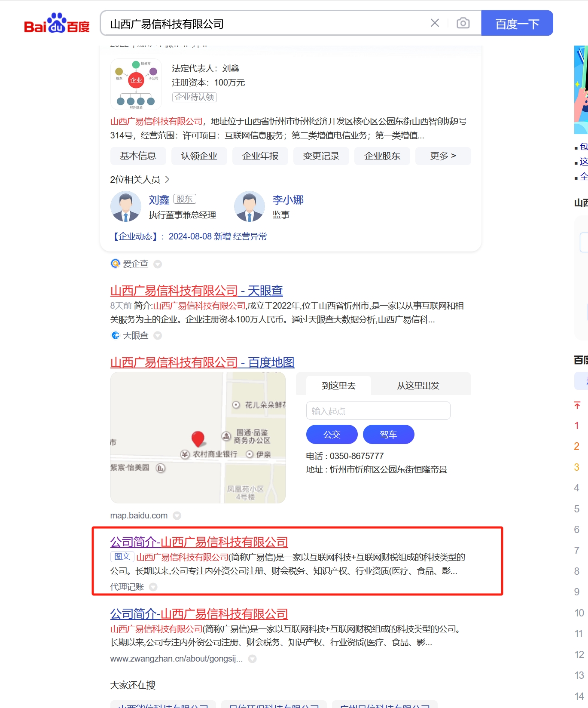Click the phone number 0350-8675777
Viewport: 588px width, 708px height.
[x=357, y=456]
